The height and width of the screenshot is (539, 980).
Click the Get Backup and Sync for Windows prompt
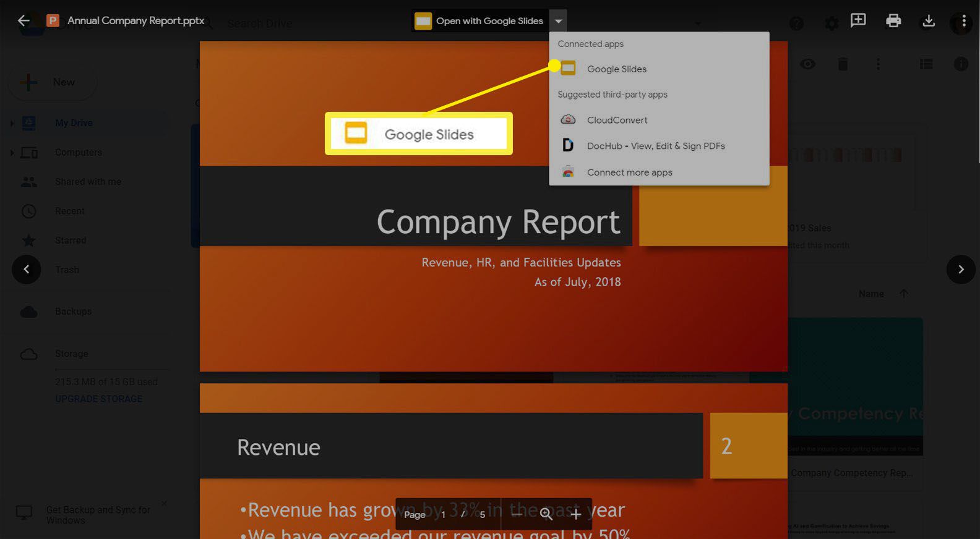coord(98,515)
